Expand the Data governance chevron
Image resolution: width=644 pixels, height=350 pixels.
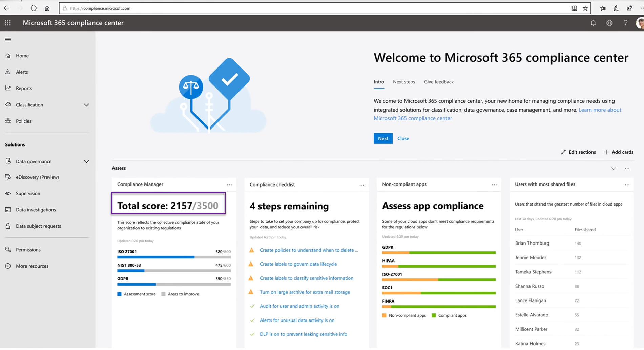pos(86,161)
